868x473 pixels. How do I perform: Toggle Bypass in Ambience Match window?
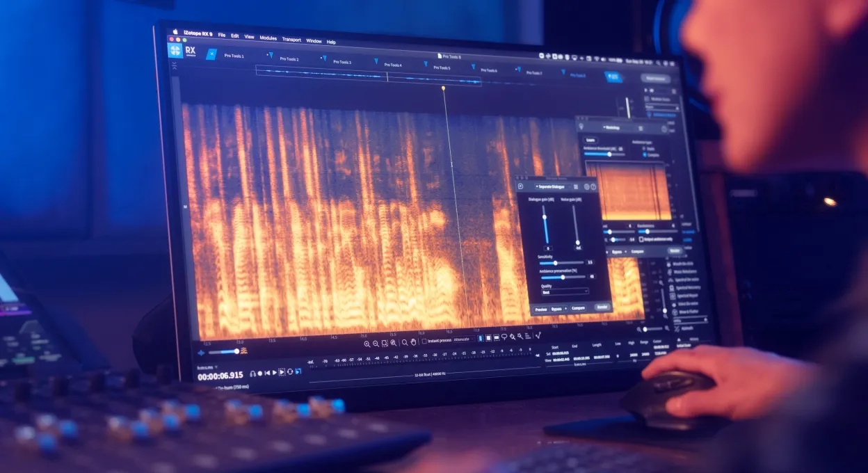617,252
